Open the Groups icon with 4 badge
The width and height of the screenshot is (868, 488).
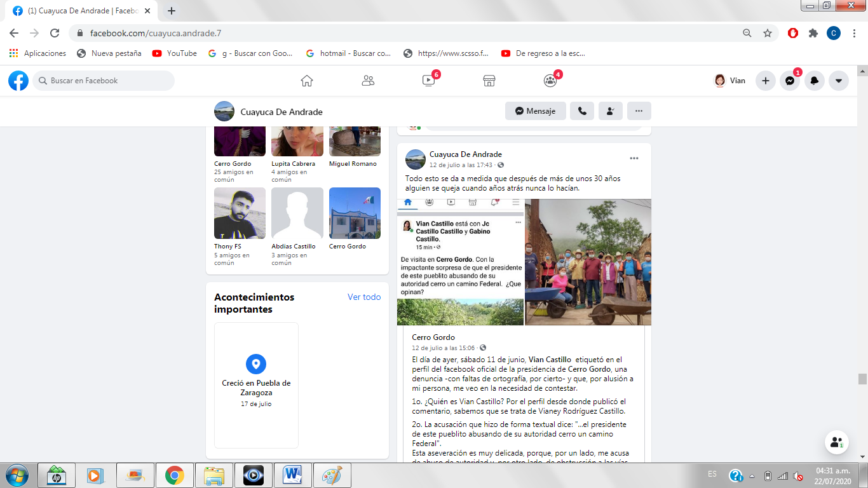pos(550,81)
